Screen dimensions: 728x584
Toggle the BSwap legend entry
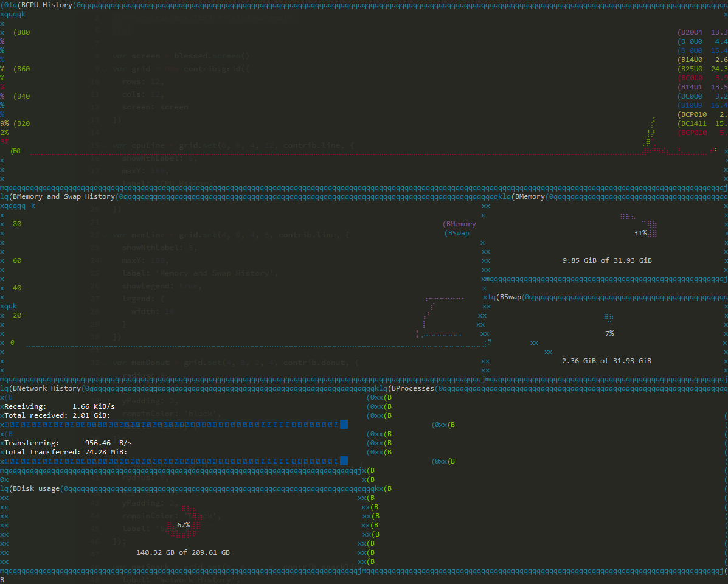click(457, 233)
